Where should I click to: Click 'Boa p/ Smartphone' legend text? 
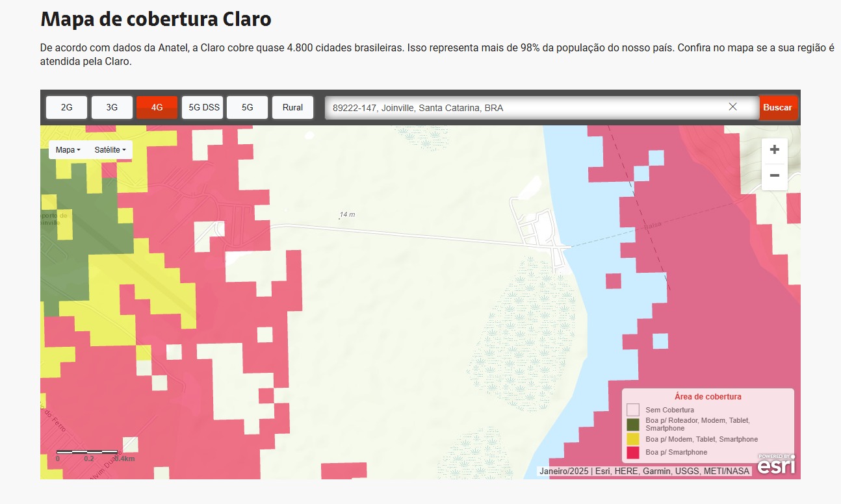click(676, 452)
